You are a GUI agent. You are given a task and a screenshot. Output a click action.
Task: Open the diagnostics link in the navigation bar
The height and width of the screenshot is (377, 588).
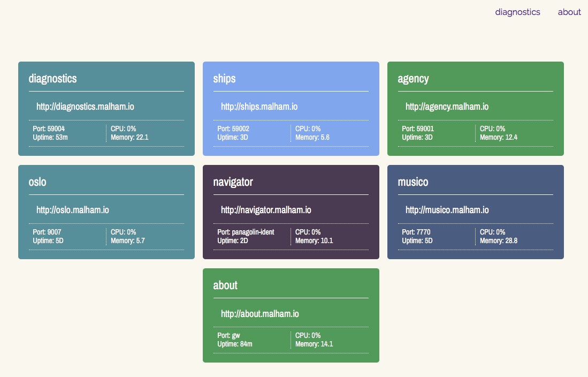tap(517, 12)
